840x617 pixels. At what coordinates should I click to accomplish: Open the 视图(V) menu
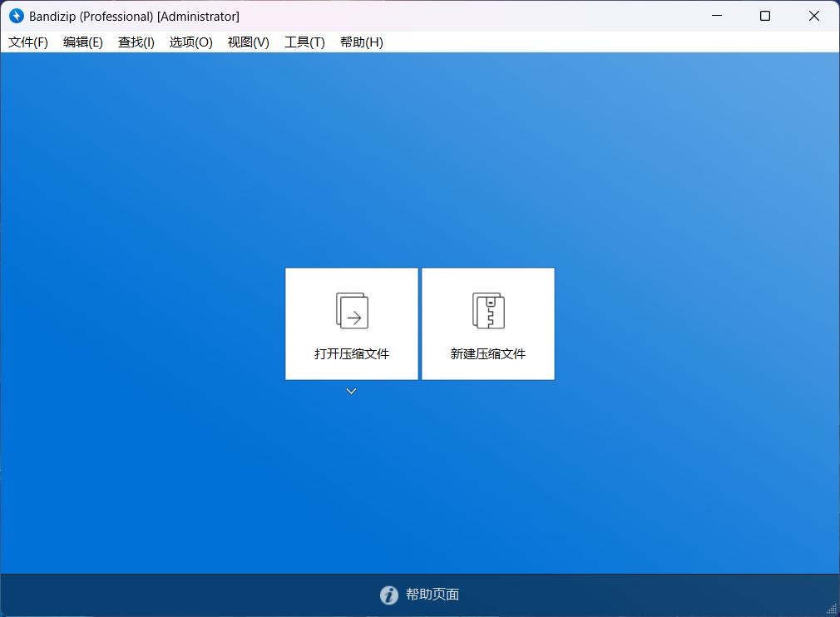(247, 42)
